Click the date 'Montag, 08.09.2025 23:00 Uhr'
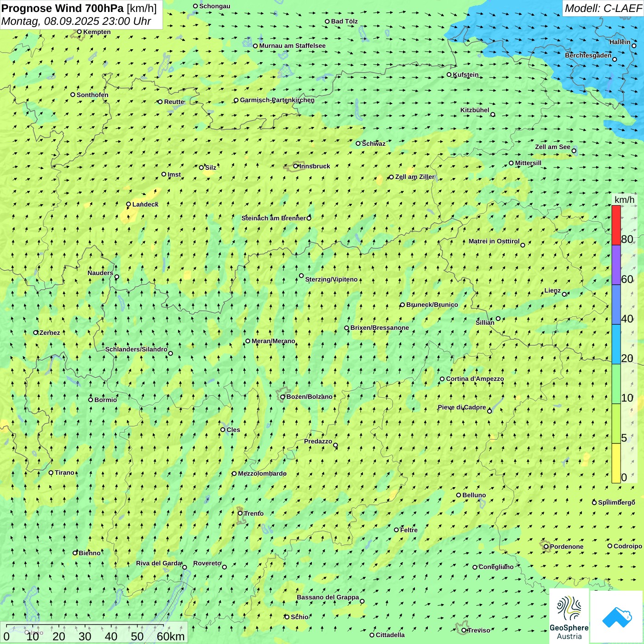Screen dimensions: 644x644 76,21
